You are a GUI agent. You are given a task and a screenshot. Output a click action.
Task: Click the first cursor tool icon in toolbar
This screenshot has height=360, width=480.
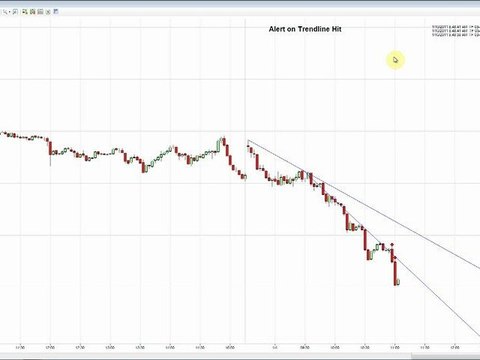(5, 12)
